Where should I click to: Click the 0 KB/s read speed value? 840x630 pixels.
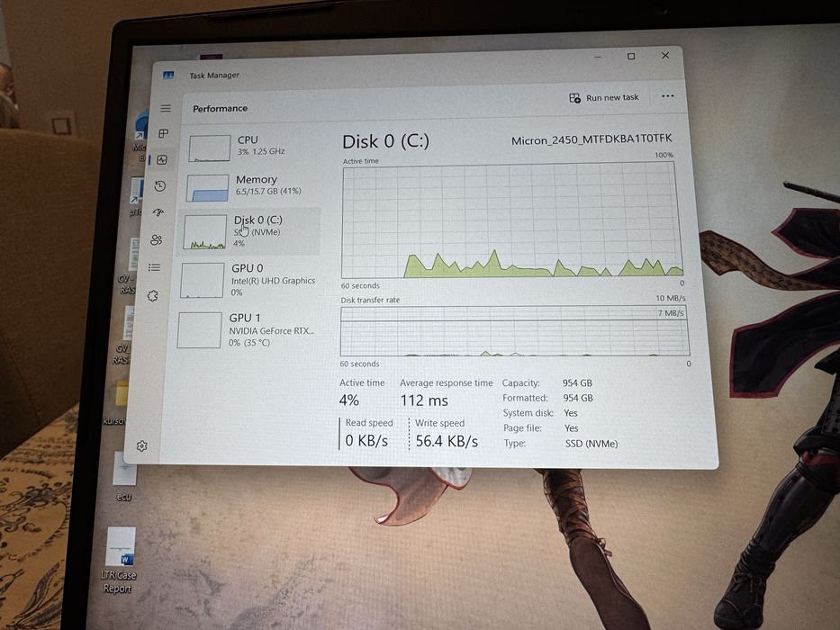click(x=366, y=440)
